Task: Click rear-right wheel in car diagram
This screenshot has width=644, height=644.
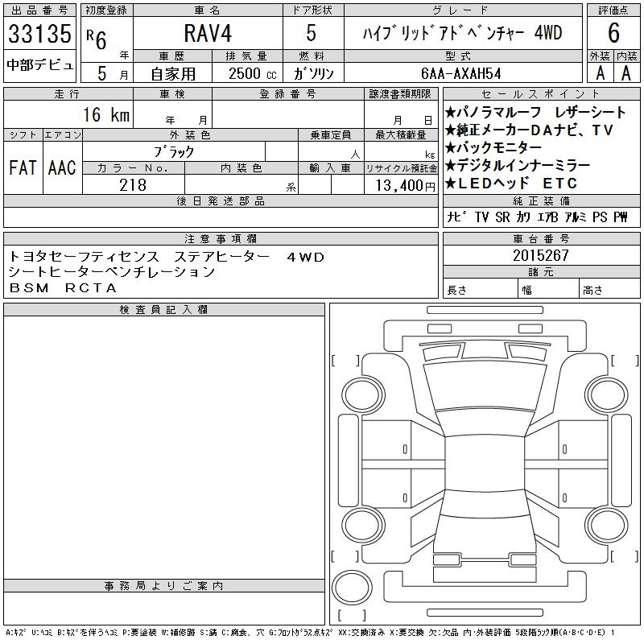Action: (606, 525)
